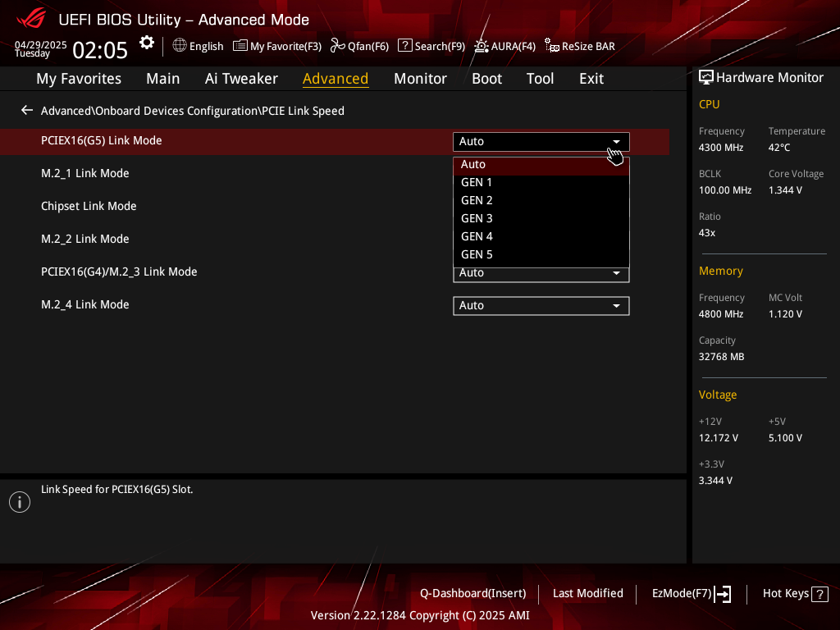840x630 pixels.
Task: Click the ReSize BAR text
Action: tap(588, 47)
